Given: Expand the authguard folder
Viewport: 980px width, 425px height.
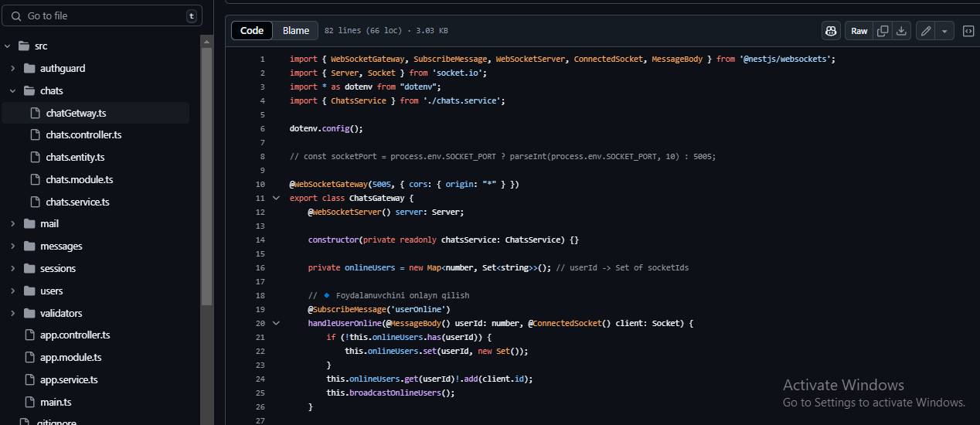Looking at the screenshot, I should pos(13,69).
